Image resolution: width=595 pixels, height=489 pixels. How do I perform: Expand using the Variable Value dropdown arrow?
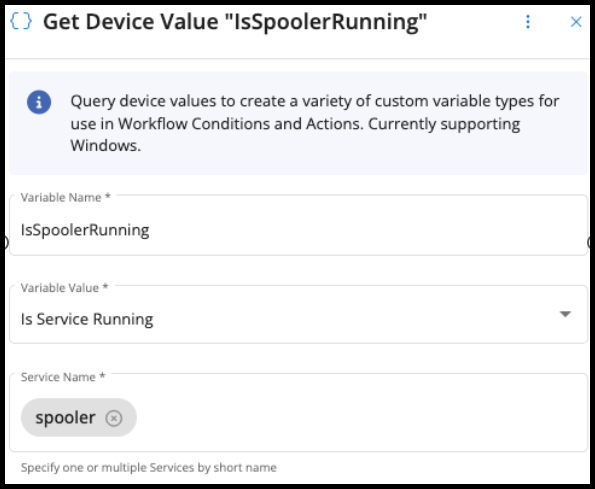[x=565, y=314]
